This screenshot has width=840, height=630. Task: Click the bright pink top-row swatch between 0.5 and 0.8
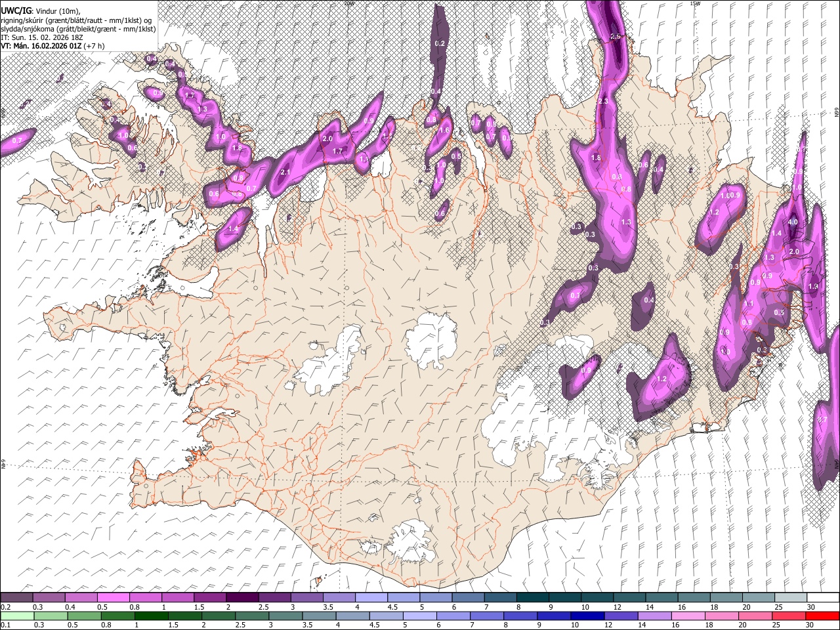[113, 598]
